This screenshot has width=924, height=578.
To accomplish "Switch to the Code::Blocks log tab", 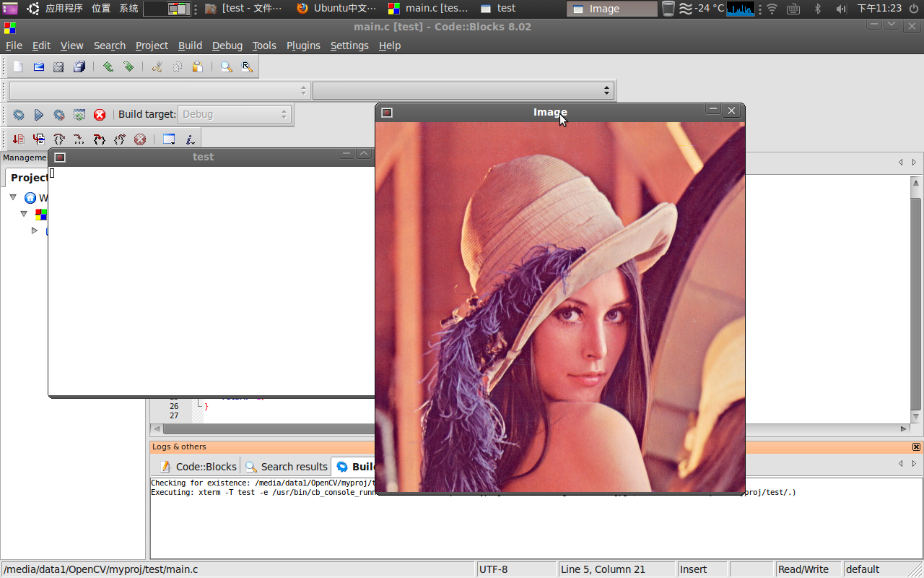I will click(198, 467).
